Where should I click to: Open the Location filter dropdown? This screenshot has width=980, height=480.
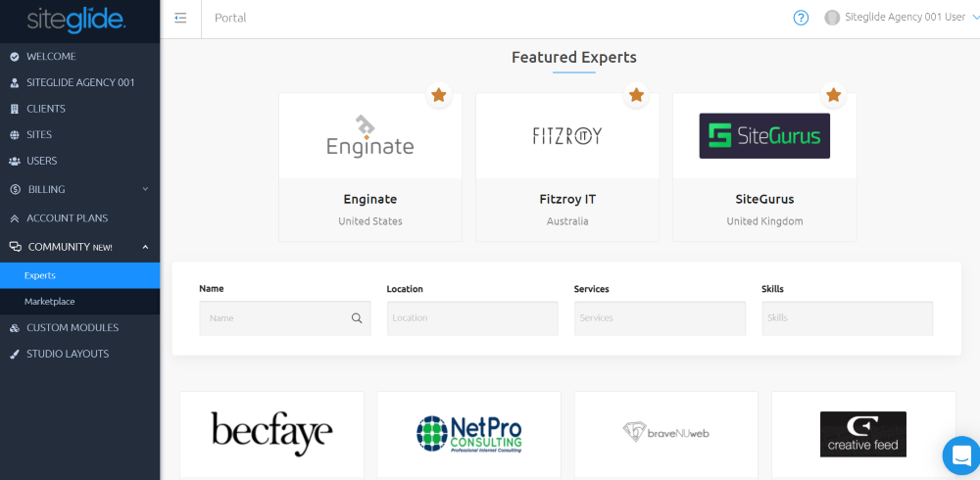point(472,318)
